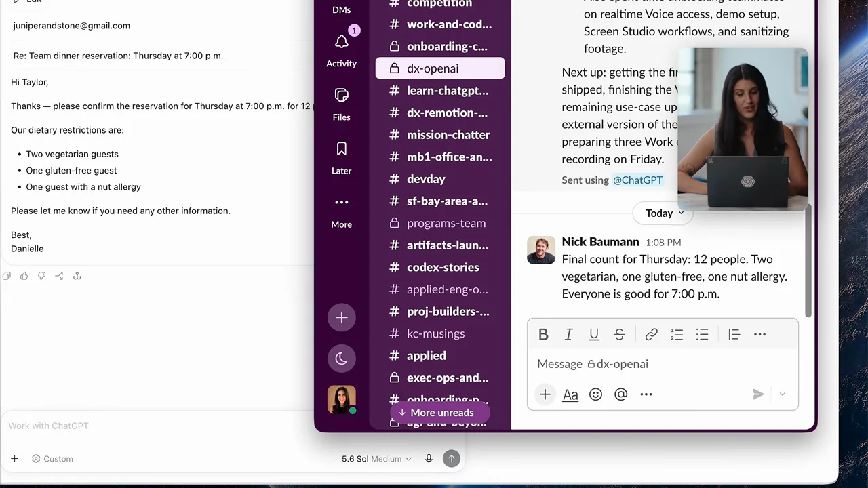Toggle the Aa formatting toolbar visibility
This screenshot has height=488, width=868.
point(570,394)
